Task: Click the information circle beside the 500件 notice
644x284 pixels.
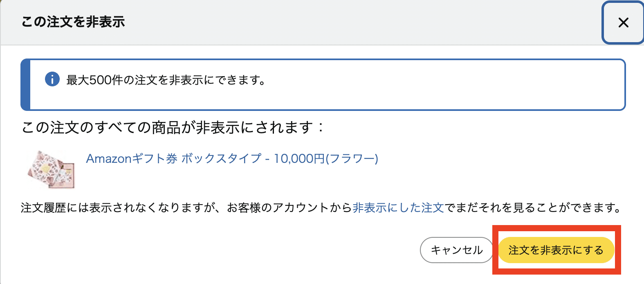Action: tap(52, 79)
